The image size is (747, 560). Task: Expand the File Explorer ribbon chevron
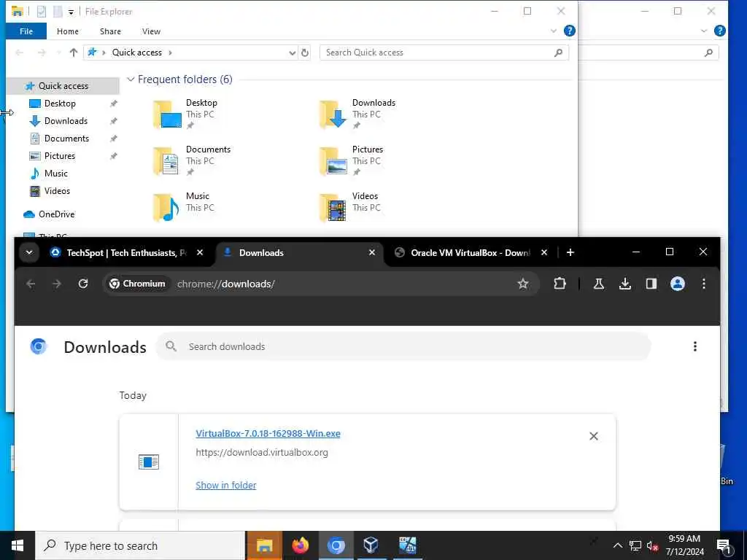pos(554,31)
